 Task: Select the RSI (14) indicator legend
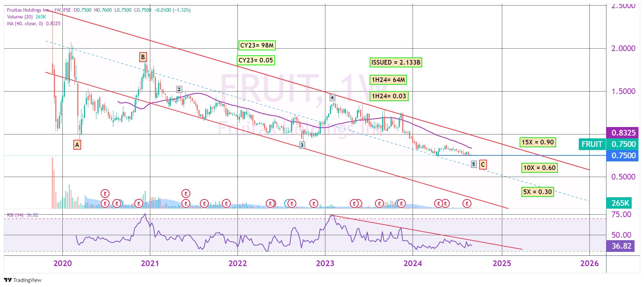pyautogui.click(x=16, y=215)
